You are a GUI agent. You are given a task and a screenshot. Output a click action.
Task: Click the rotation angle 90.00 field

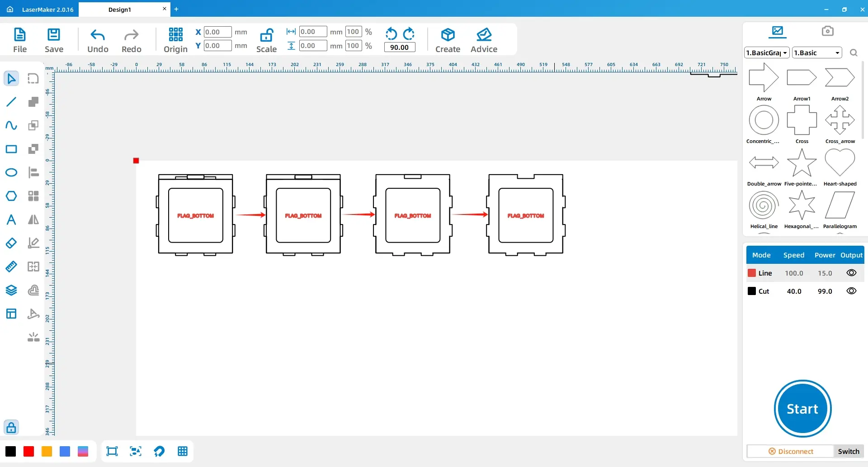[x=400, y=47]
